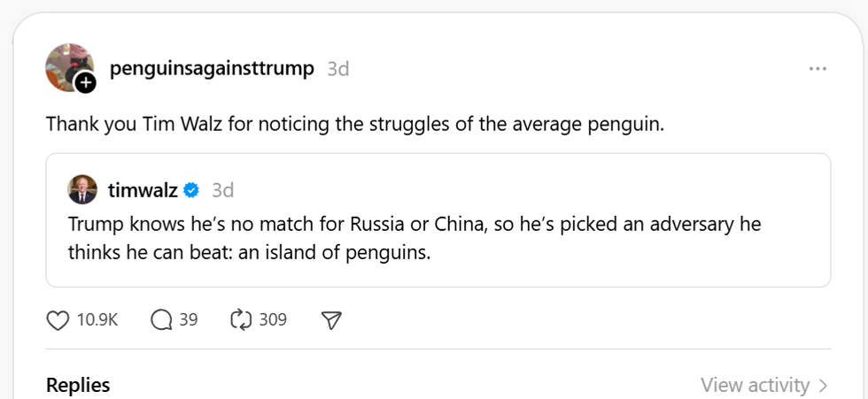
Task: Open penguinsagainsttrump's profile picture
Action: [x=68, y=66]
